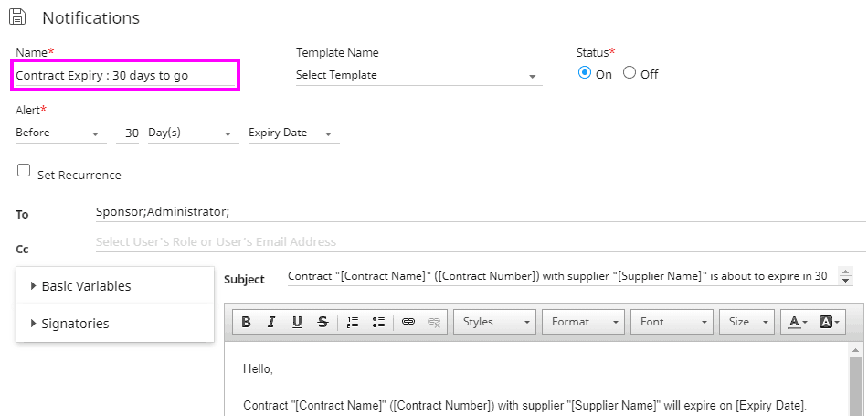Image resolution: width=868 pixels, height=416 pixels.
Task: Click the alert number field showing 30
Action: coord(128,133)
